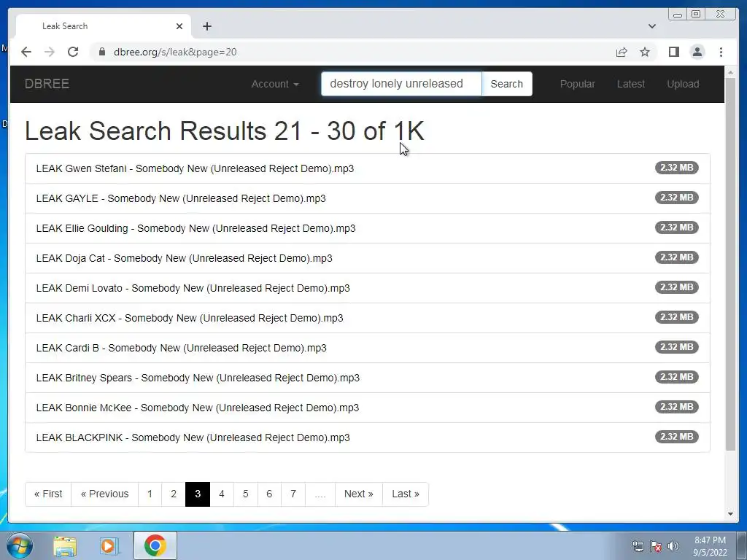Switch to the Leak Search tab
The height and width of the screenshot is (560, 747).
click(x=104, y=26)
